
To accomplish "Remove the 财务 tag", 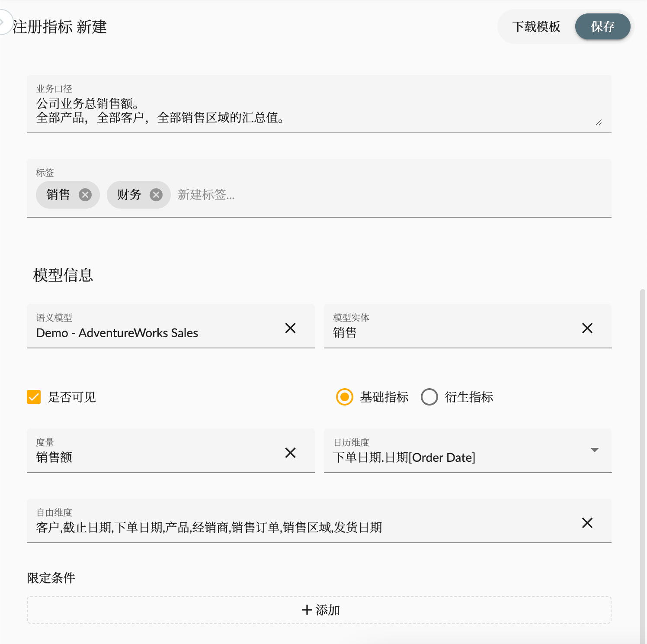I will 156,194.
